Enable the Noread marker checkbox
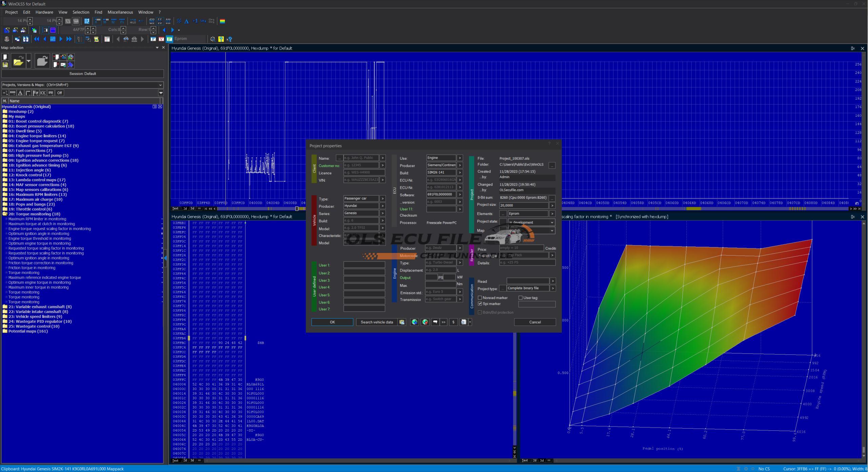 pyautogui.click(x=480, y=298)
